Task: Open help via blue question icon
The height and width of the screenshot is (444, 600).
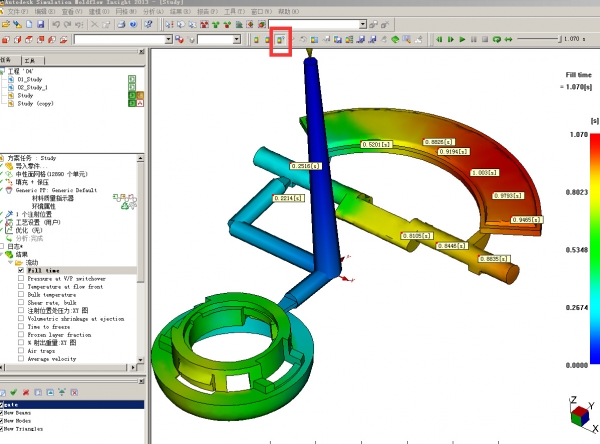Action: click(133, 24)
